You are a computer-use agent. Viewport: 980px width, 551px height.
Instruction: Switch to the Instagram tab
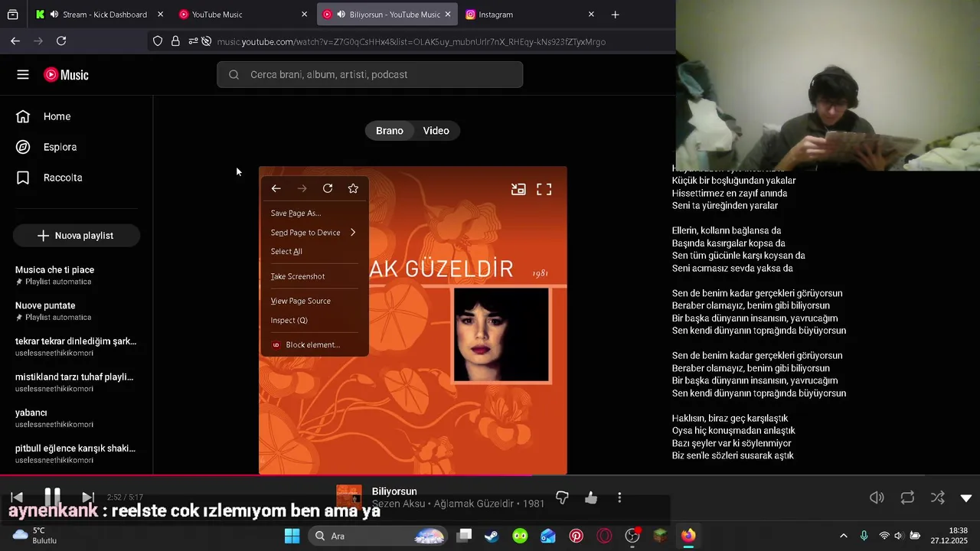(530, 15)
